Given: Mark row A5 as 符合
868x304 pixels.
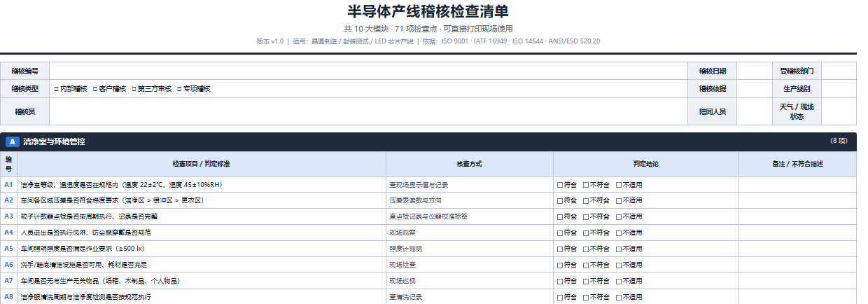Looking at the screenshot, I should tap(559, 249).
